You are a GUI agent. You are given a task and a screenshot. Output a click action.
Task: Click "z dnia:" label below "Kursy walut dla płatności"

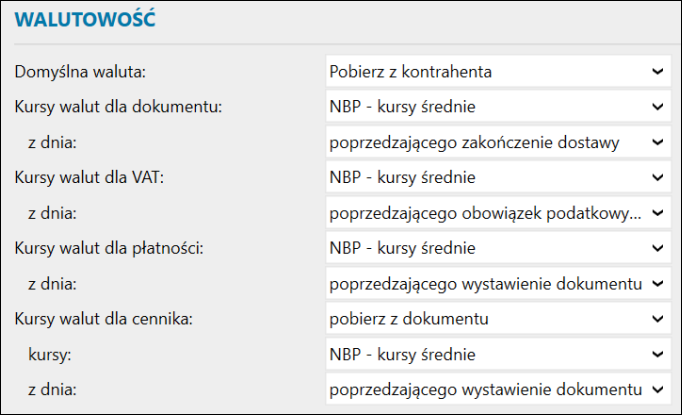click(x=52, y=283)
